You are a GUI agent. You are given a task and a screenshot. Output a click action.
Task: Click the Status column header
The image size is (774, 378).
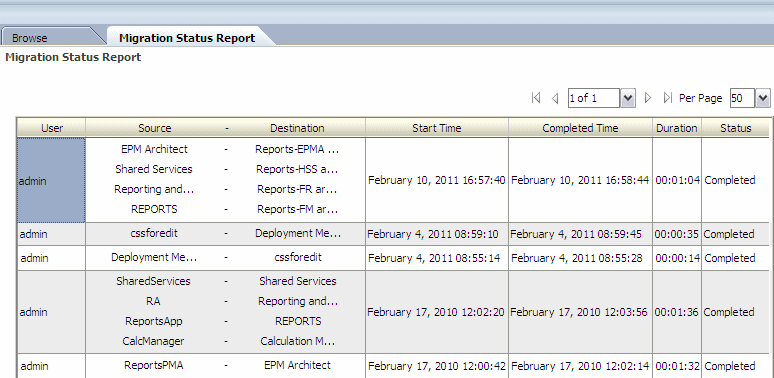coord(735,128)
